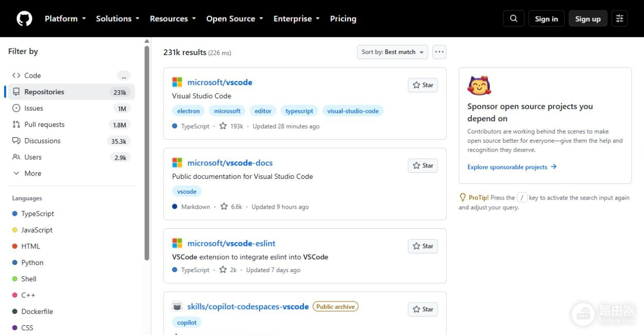Viewport: 644px width, 335px height.
Task: Open the microsoft/vscode-eslint repository link
Action: click(231, 243)
